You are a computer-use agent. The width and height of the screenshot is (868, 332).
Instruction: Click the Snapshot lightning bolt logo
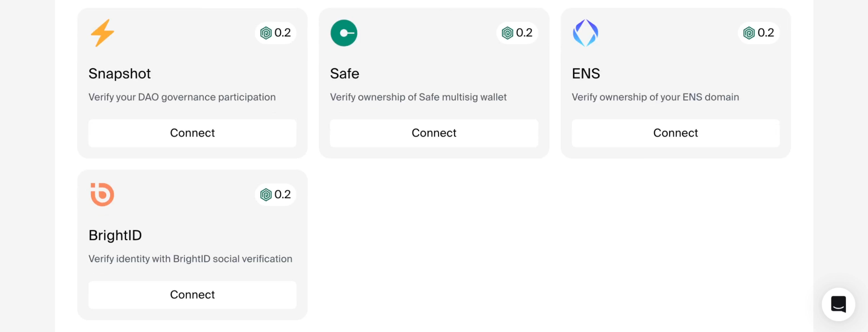(102, 33)
